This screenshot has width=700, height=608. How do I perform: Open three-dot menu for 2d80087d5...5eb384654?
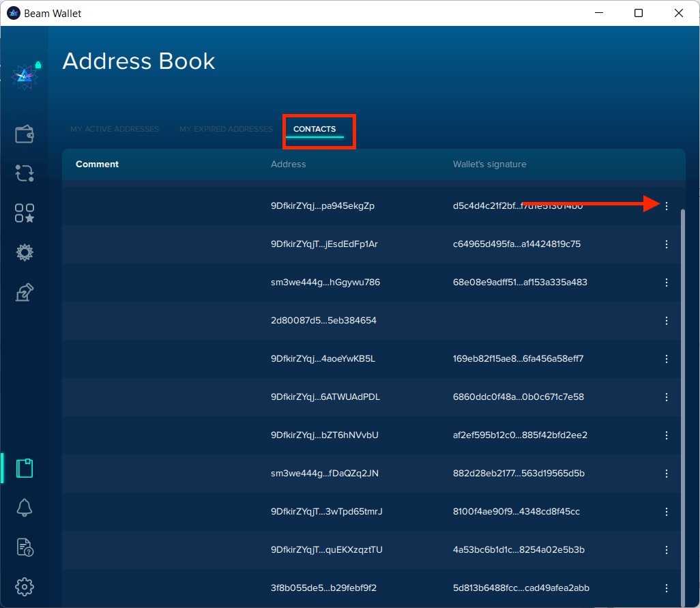coord(667,321)
